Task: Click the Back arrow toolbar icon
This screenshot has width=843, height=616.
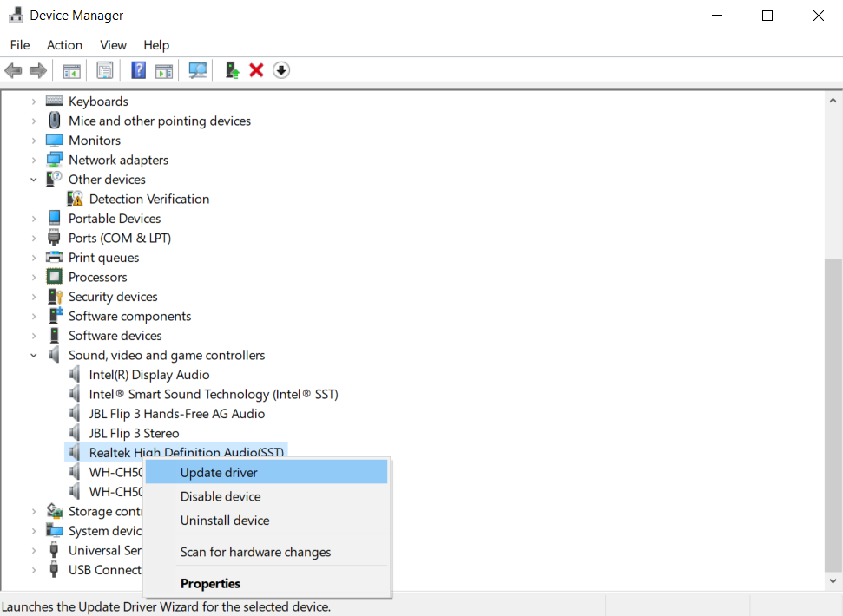Action: point(13,70)
